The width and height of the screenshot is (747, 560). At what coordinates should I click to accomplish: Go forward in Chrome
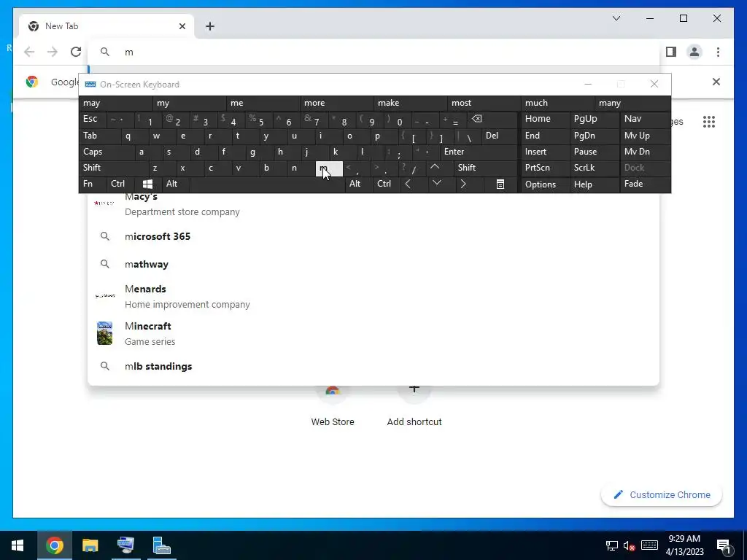point(53,52)
